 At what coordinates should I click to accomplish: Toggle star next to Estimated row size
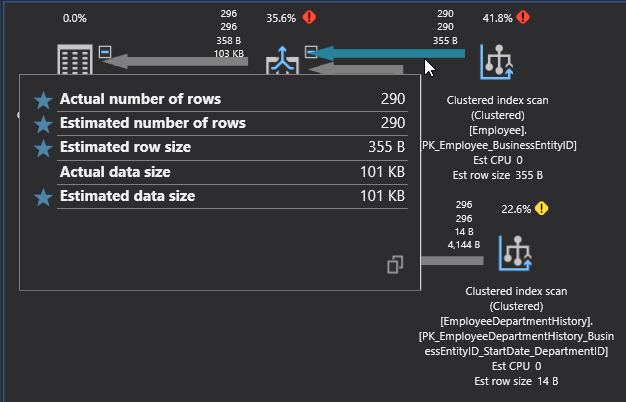[x=43, y=148]
